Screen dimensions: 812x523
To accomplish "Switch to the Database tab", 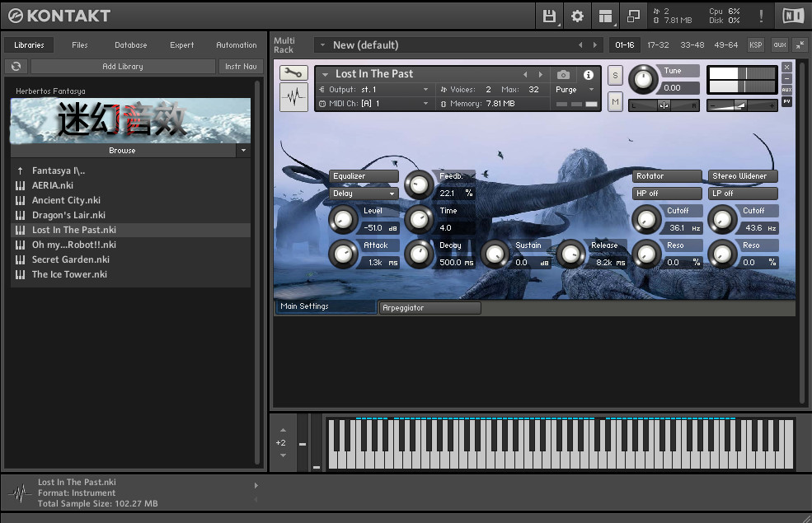I will click(130, 45).
